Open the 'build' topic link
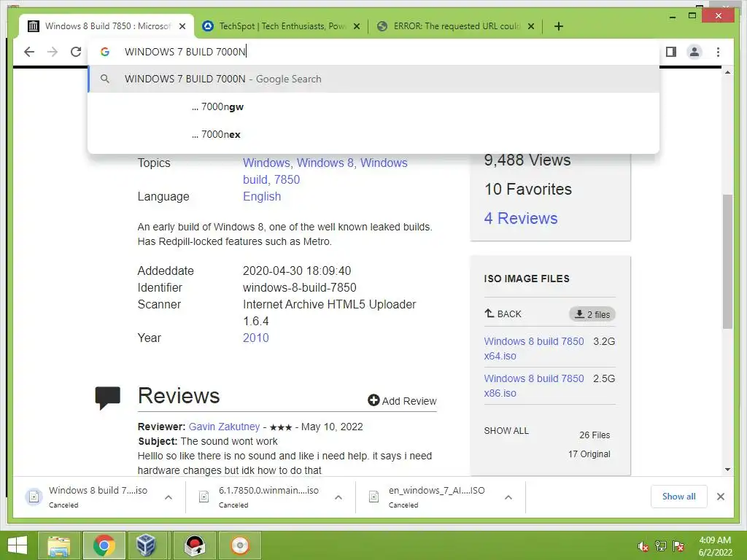This screenshot has width=747, height=560. [255, 179]
